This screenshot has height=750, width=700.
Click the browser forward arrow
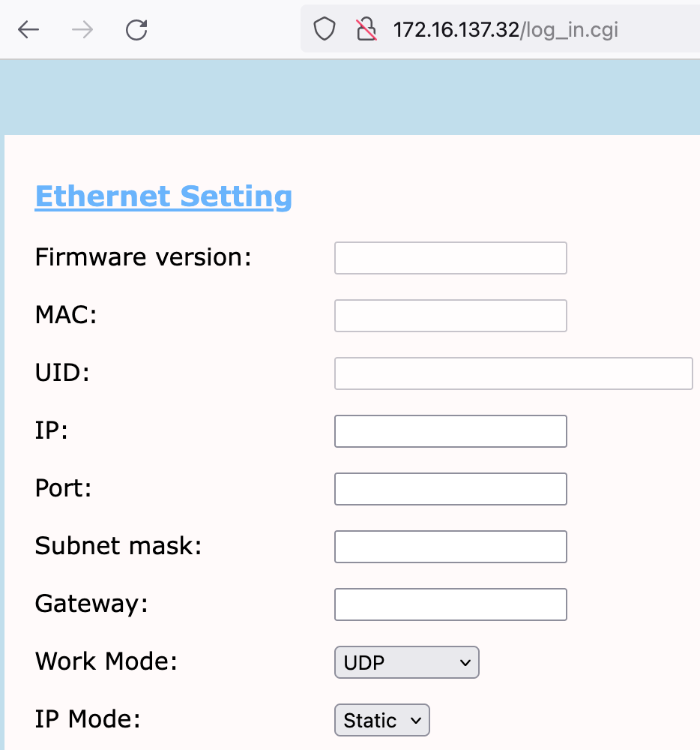(x=82, y=30)
